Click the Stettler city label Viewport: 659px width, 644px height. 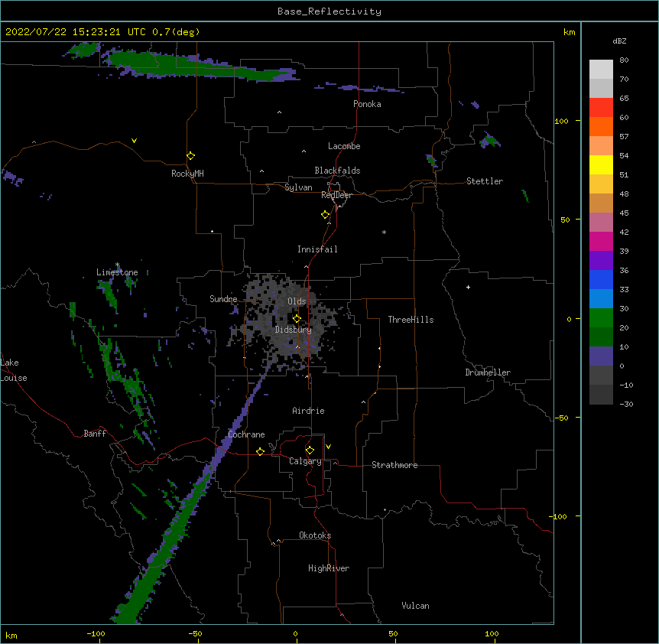tap(485, 181)
